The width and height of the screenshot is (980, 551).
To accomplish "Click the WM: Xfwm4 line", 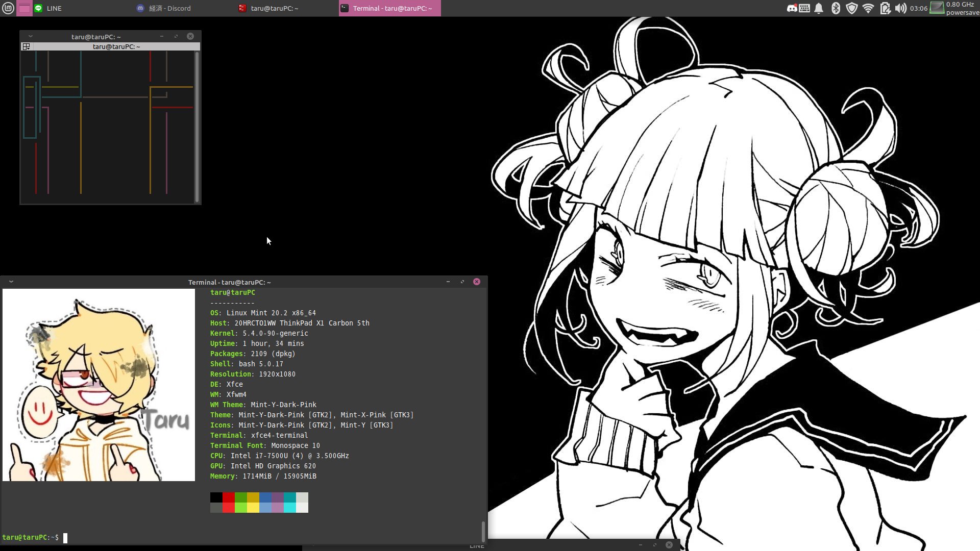I will (228, 394).
